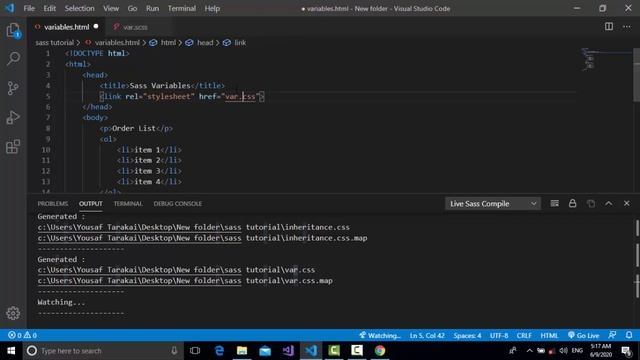
Task: Open output log in editor
Action: [591, 203]
